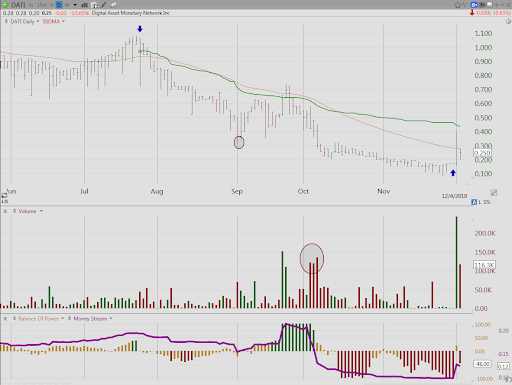The image size is (512, 385).
Task: Open dropdown arrow beside crosshair icon
Action: point(503,5)
